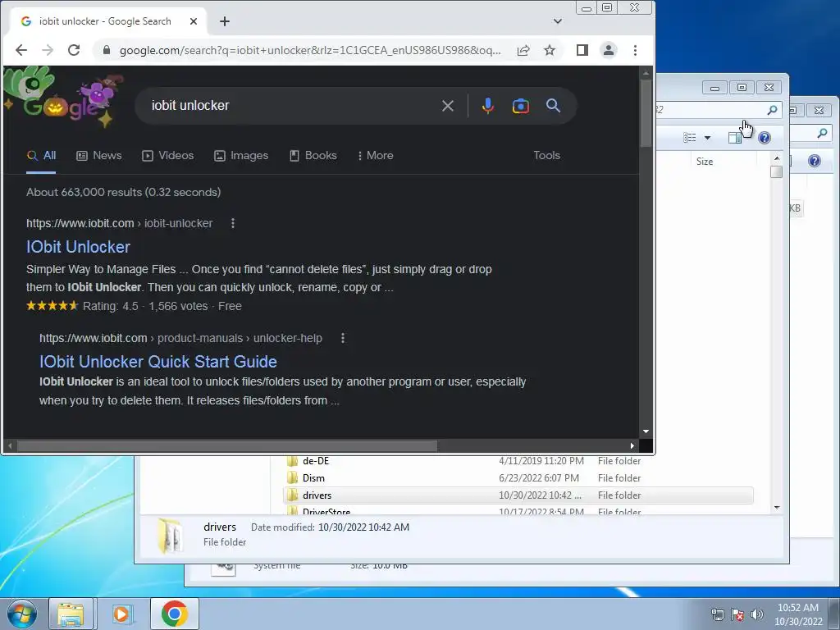Click the product-manuals unlocker-help URL
The height and width of the screenshot is (630, 840).
coord(180,338)
